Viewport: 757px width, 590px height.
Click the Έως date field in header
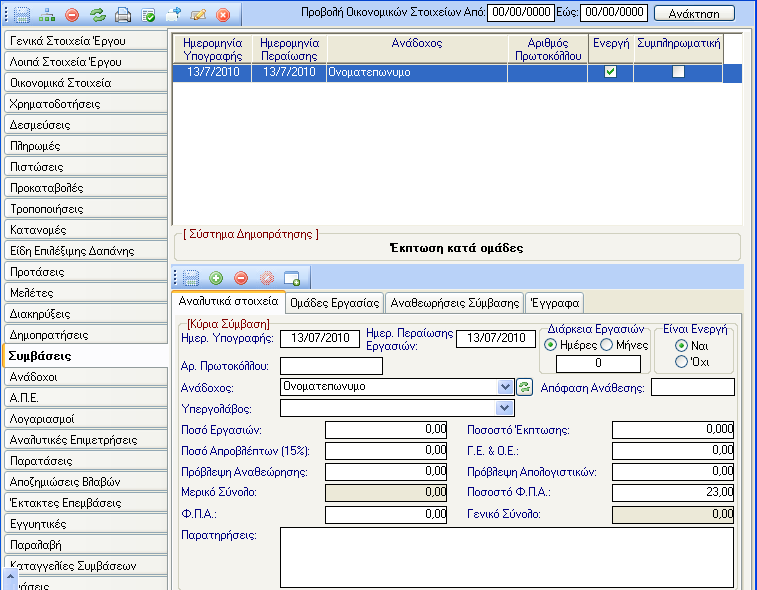[614, 13]
